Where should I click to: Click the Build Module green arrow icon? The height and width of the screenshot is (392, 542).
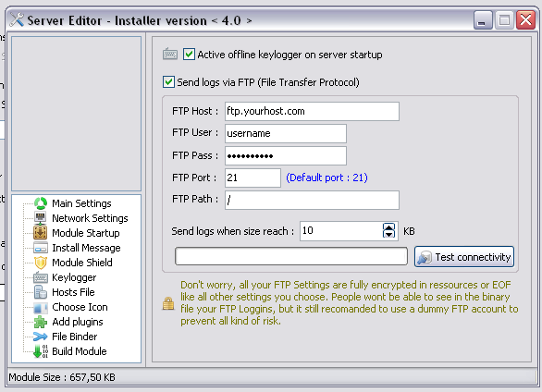click(x=41, y=351)
